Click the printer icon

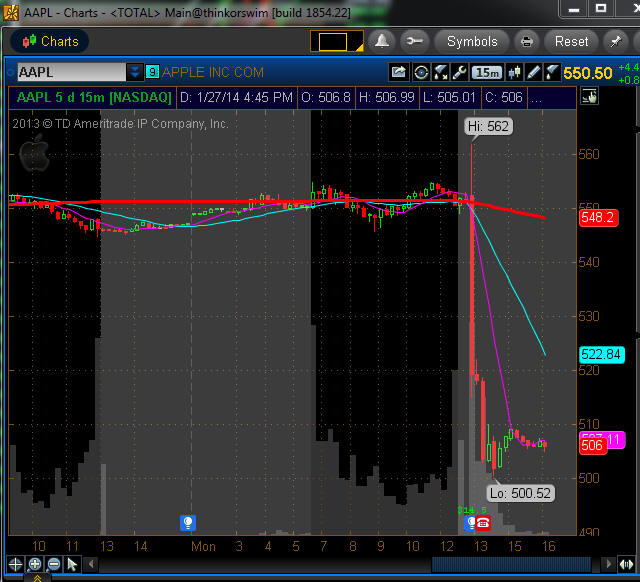click(x=526, y=41)
